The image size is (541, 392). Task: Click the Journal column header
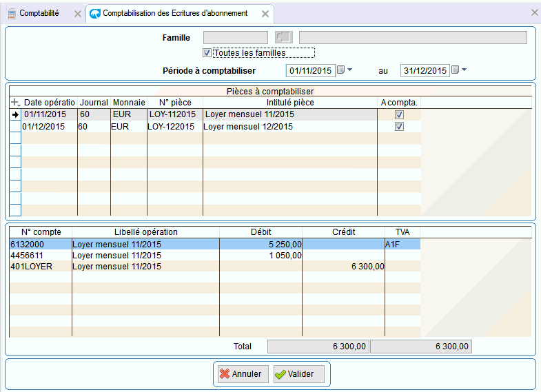[x=94, y=103]
